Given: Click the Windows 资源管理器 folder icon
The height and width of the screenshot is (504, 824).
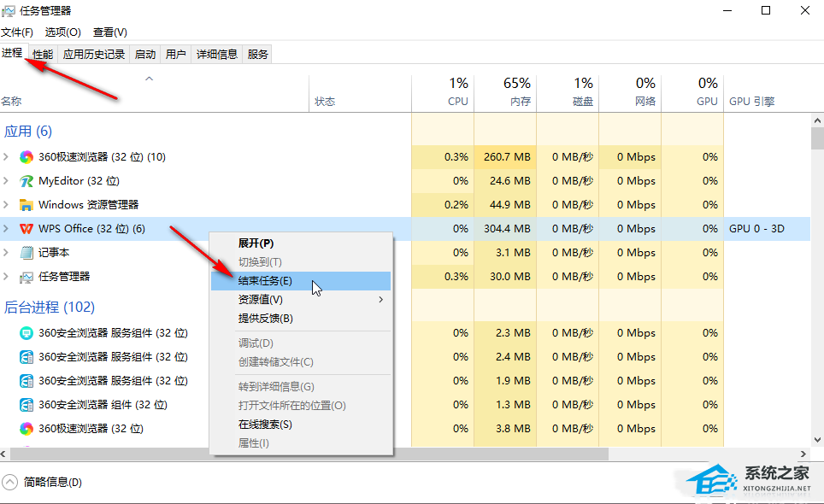Looking at the screenshot, I should coord(26,205).
